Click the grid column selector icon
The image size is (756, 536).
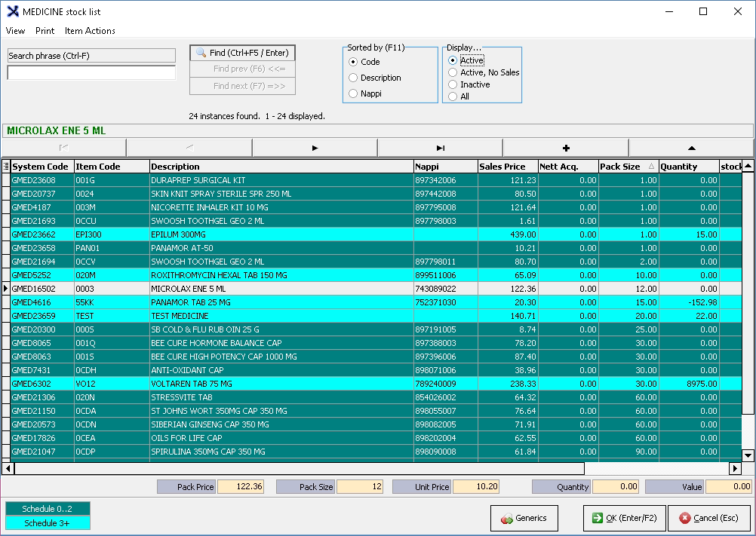pos(6,167)
